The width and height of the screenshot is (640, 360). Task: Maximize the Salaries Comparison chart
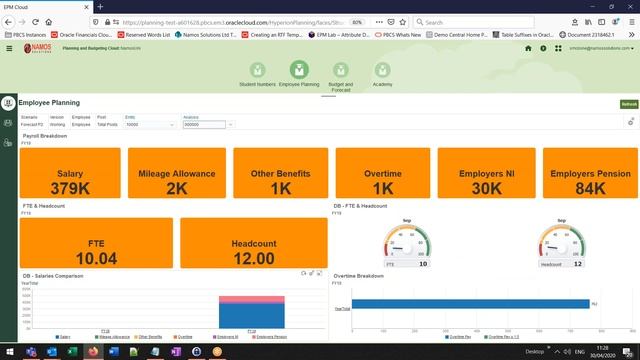pos(320,273)
